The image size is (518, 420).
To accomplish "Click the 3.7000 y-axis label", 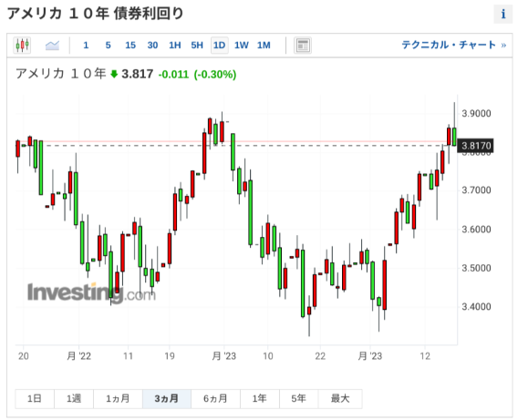I will 476,190.
